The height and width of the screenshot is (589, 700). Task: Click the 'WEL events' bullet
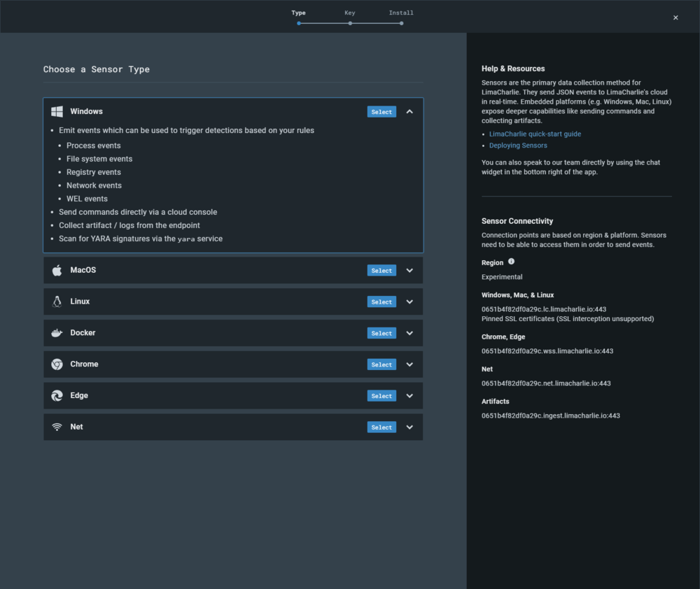pyautogui.click(x=87, y=199)
